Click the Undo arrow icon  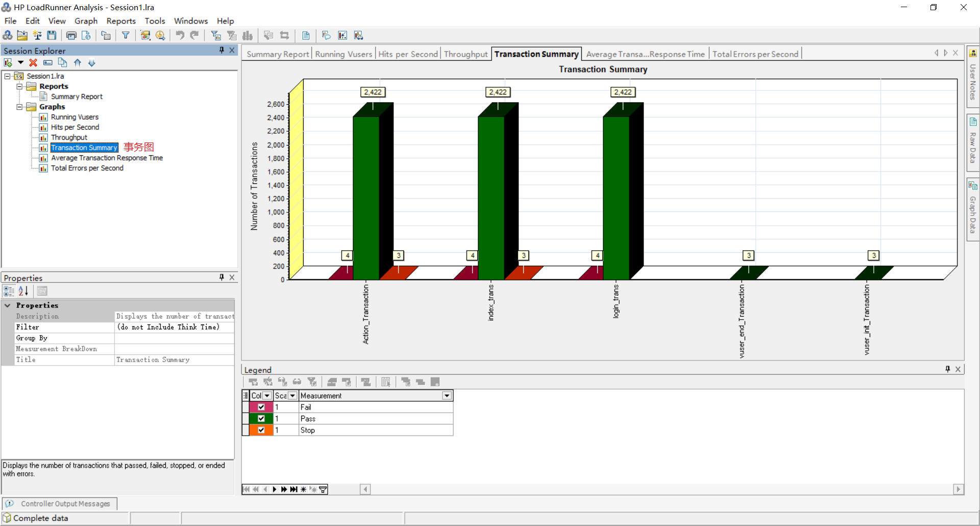[x=180, y=35]
